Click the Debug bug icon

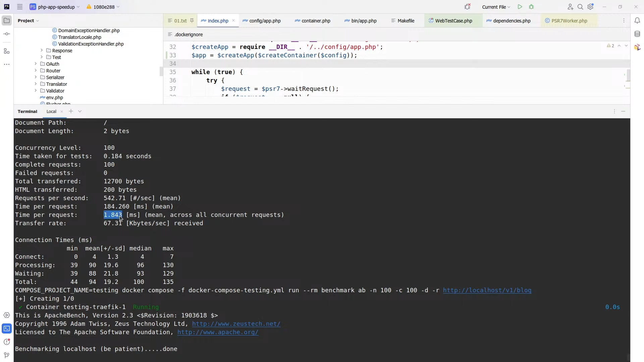[531, 7]
